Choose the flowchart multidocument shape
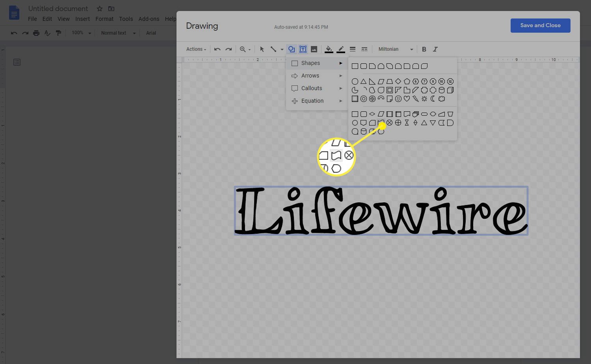This screenshot has height=364, width=591. [416, 114]
